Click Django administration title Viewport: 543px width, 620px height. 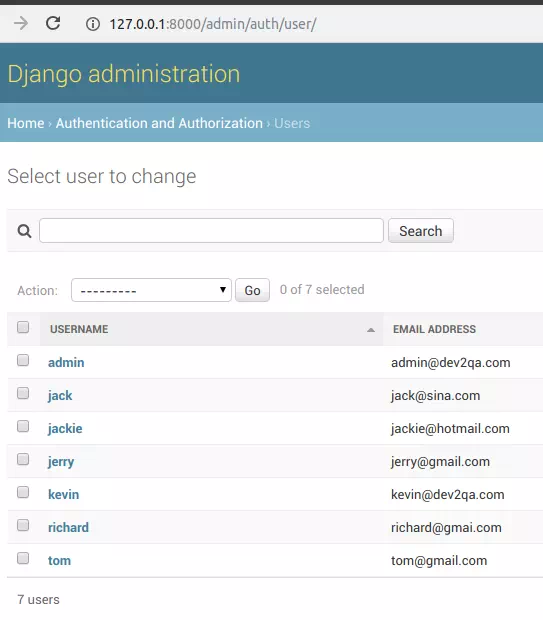pyautogui.click(x=124, y=74)
